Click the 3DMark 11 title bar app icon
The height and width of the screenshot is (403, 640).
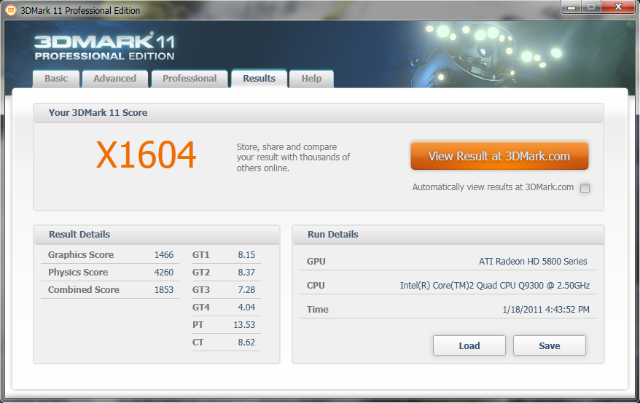11,10
